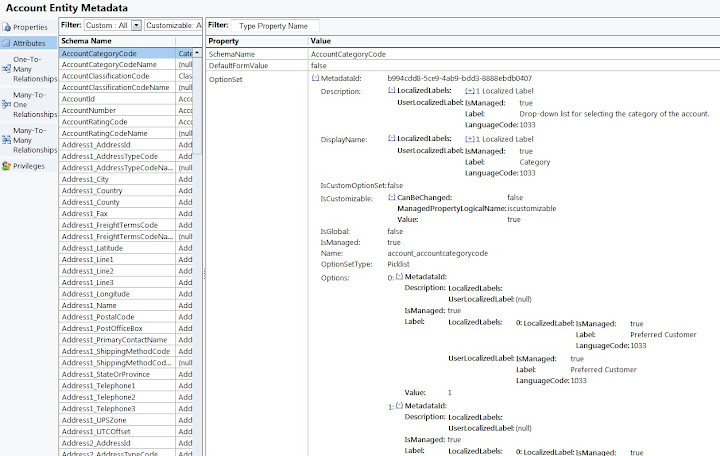
Task: Collapse the IsCustomizable CanBeChanged node
Action: (x=391, y=198)
